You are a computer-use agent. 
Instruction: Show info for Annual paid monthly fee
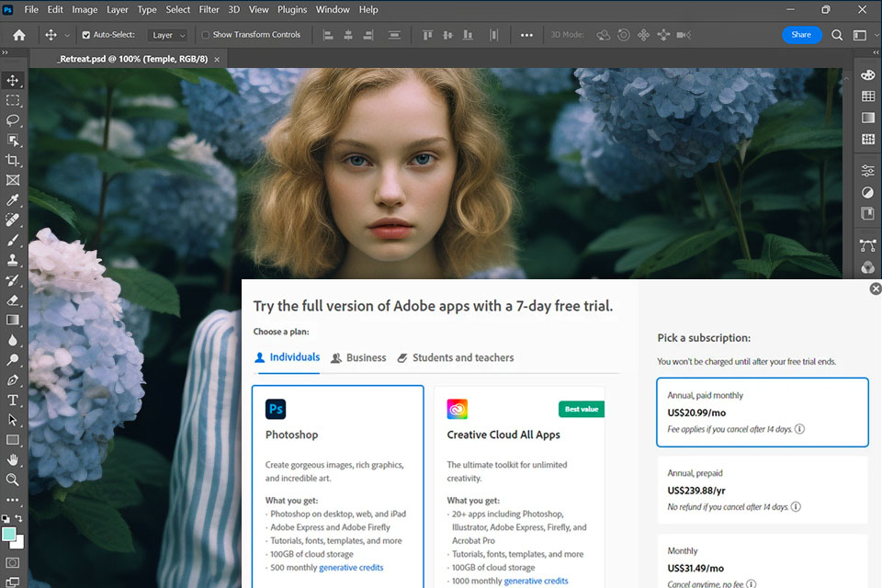click(x=799, y=429)
